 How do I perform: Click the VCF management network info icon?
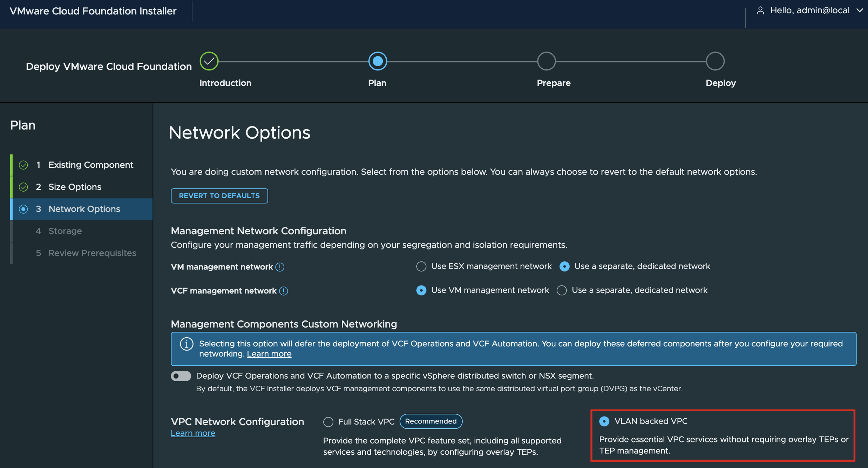click(x=284, y=291)
